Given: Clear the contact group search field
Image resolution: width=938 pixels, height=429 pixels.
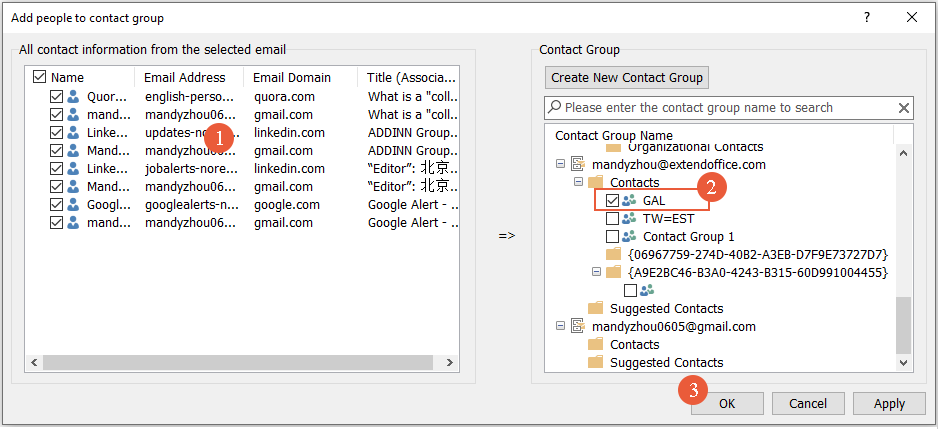Looking at the screenshot, I should [x=904, y=107].
